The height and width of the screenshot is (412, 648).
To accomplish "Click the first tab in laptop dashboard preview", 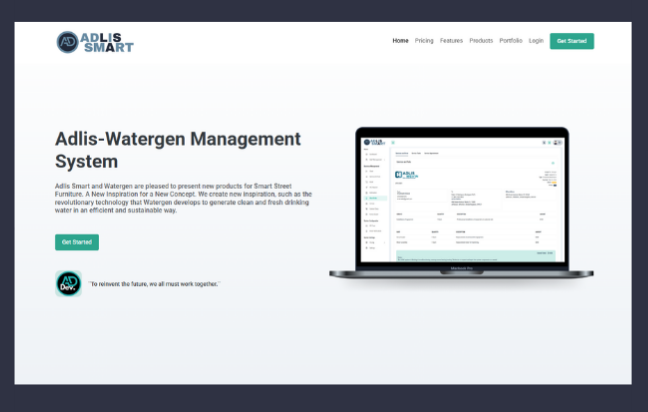I will [x=402, y=153].
